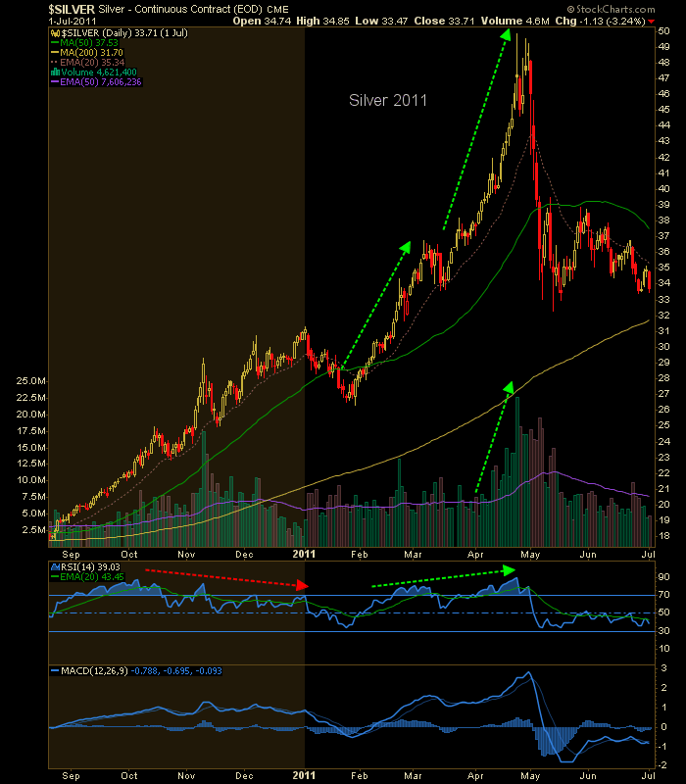The height and width of the screenshot is (784, 686).
Task: Click the 25.0M volume axis label
Action: click(x=30, y=381)
